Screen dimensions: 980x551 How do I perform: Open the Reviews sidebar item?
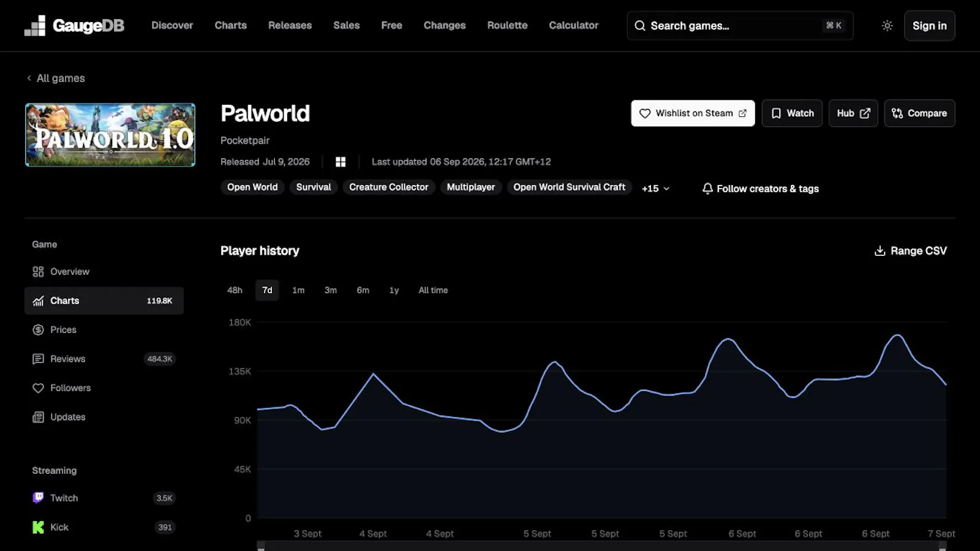tap(104, 359)
